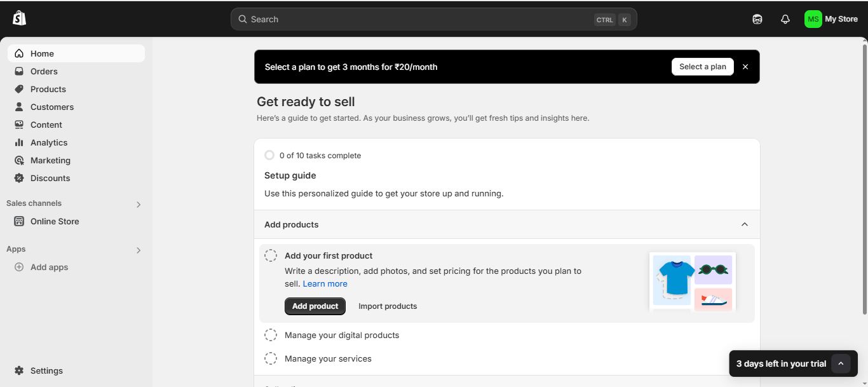Click the 3 days left in trial text

[781, 364]
